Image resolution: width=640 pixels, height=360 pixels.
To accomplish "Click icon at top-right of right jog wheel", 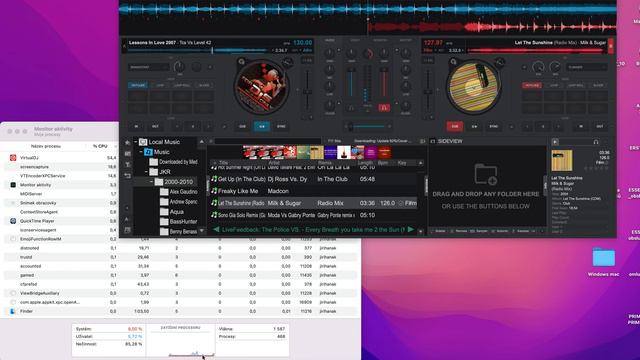I will [500, 62].
